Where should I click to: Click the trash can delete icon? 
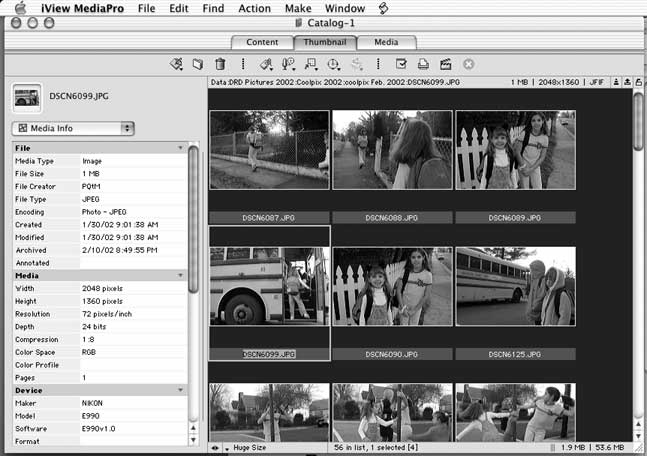coord(220,64)
